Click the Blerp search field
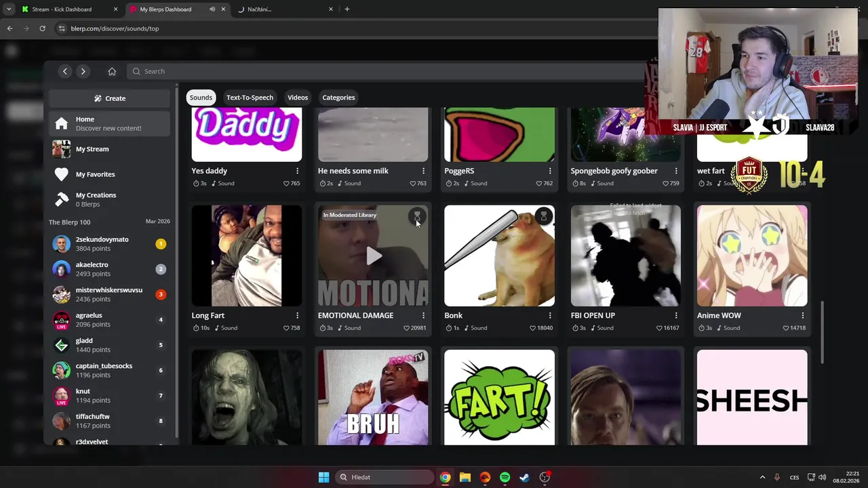 [387, 71]
